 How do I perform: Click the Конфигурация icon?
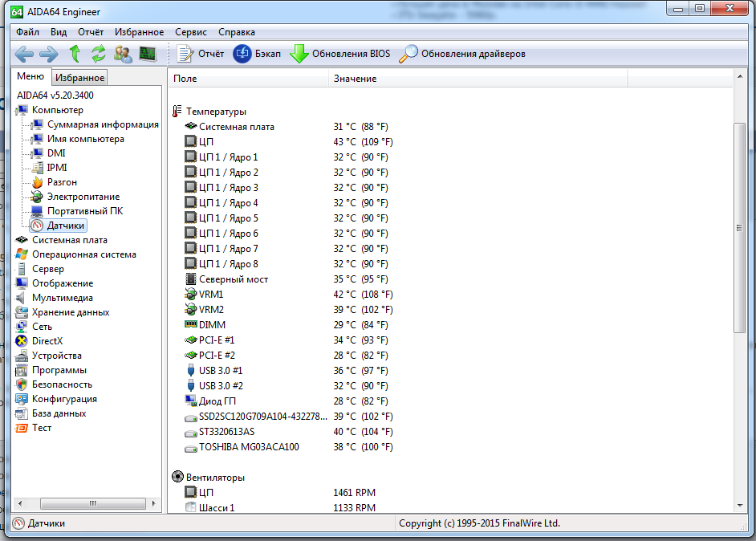[22, 399]
